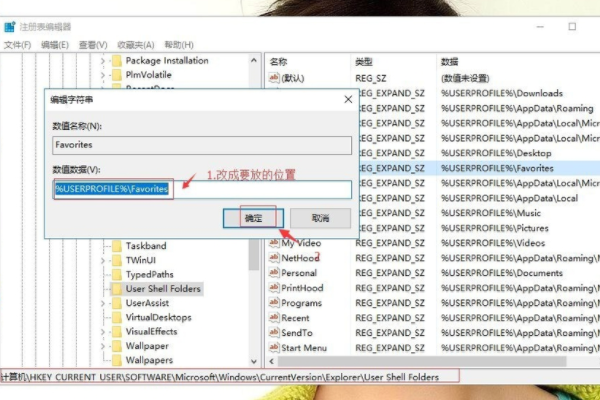Open the 编辑(E) menu
Screen dimensions: 600x400
click(55, 45)
